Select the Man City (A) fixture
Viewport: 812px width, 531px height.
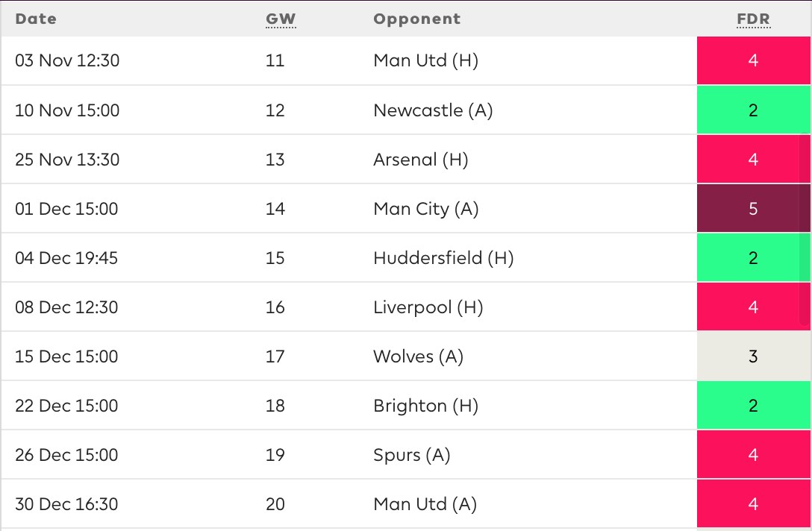pyautogui.click(x=406, y=209)
